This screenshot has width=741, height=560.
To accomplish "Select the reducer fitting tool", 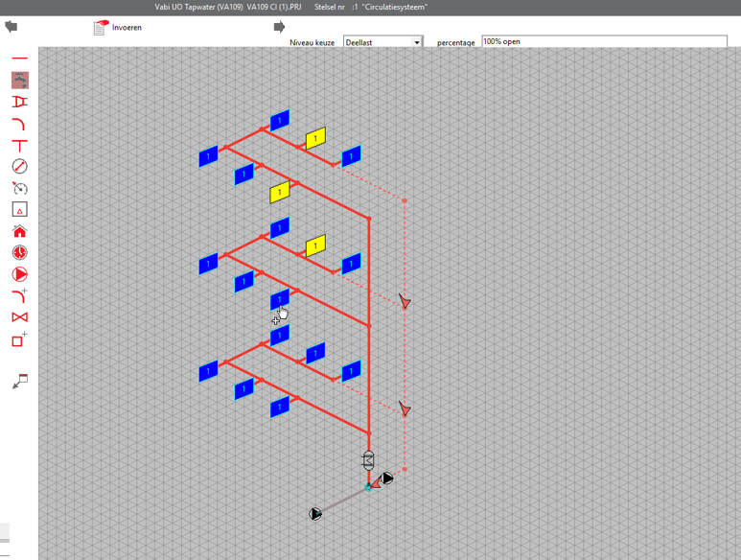I will (x=20, y=102).
